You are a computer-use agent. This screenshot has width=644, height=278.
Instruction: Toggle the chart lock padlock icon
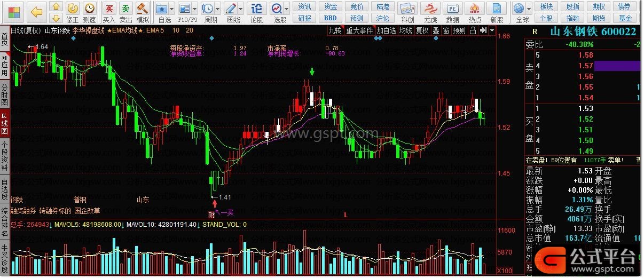pos(473,30)
